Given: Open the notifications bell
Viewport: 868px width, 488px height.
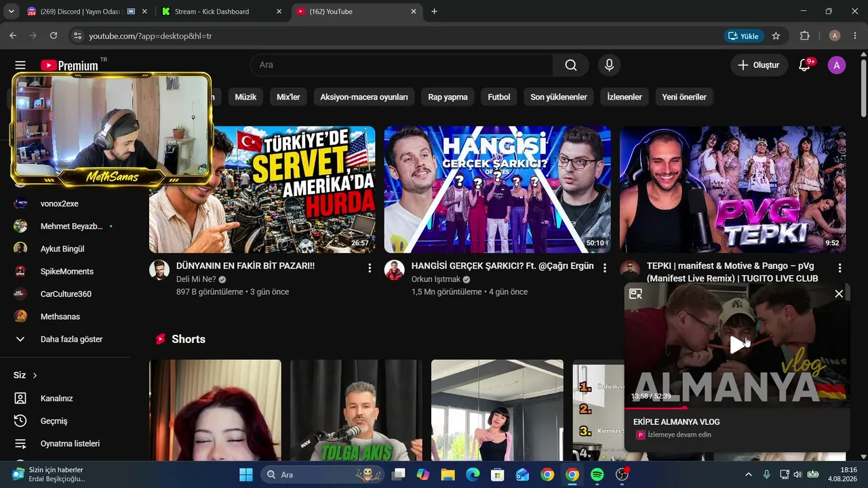Looking at the screenshot, I should (x=805, y=65).
